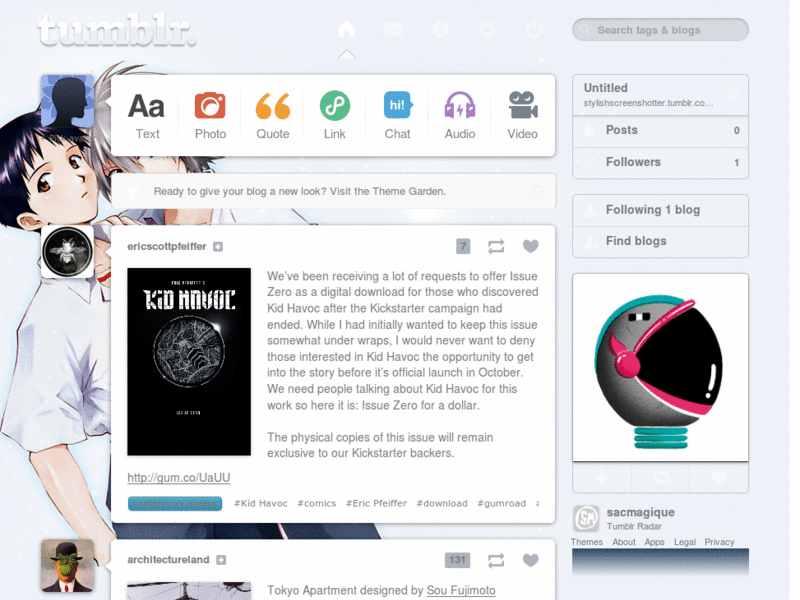Focus the Search tags & blogs field
The height and width of the screenshot is (600, 800).
[x=660, y=30]
